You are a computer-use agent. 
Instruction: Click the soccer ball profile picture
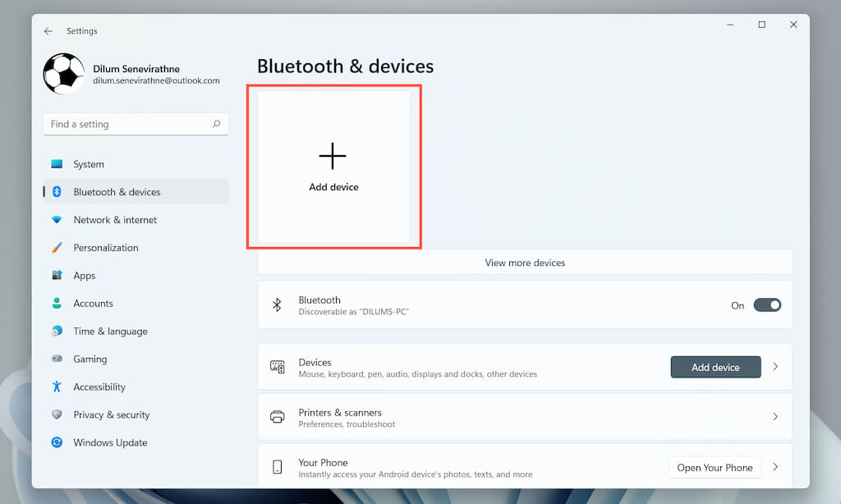pyautogui.click(x=64, y=73)
